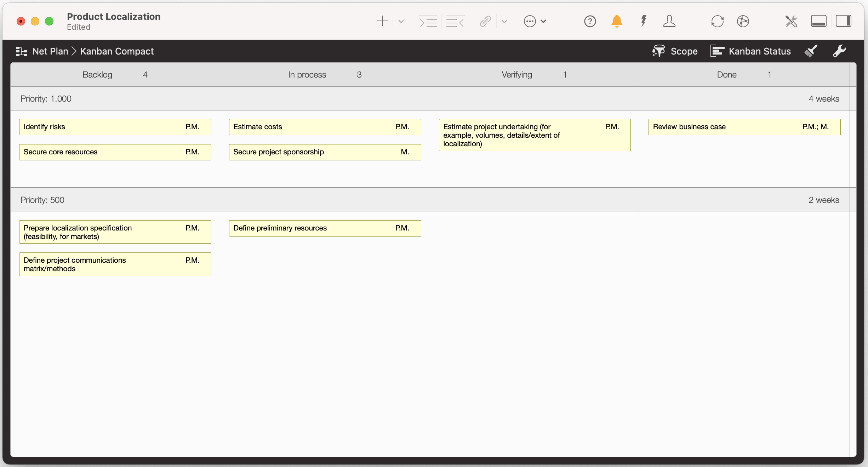This screenshot has height=467, width=868.
Task: Click the attachment paperclip icon
Action: click(x=485, y=21)
